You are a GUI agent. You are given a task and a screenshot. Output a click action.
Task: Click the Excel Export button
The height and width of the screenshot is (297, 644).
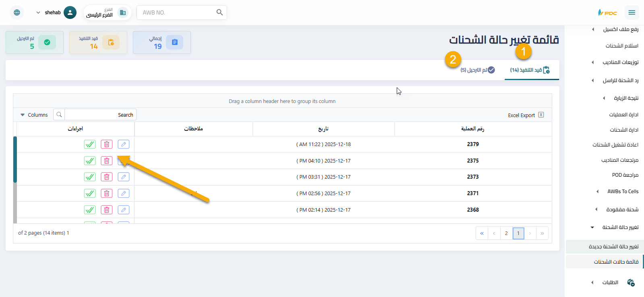click(526, 115)
